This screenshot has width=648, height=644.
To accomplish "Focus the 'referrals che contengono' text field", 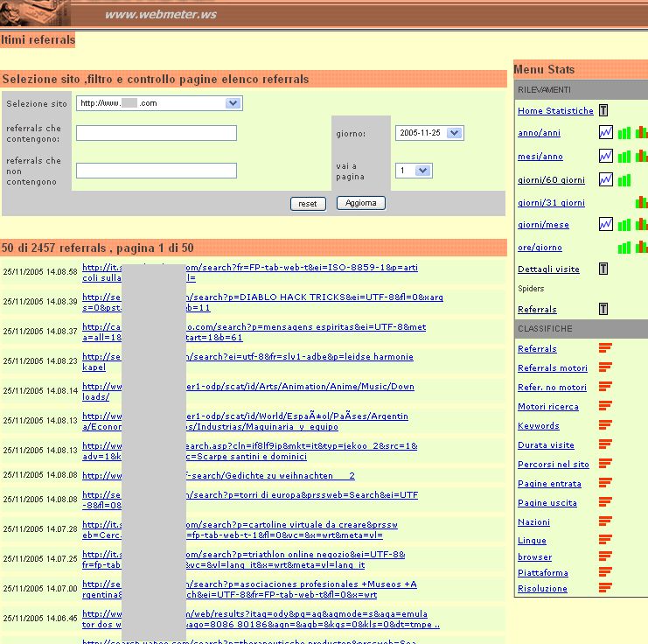I will tap(157, 133).
